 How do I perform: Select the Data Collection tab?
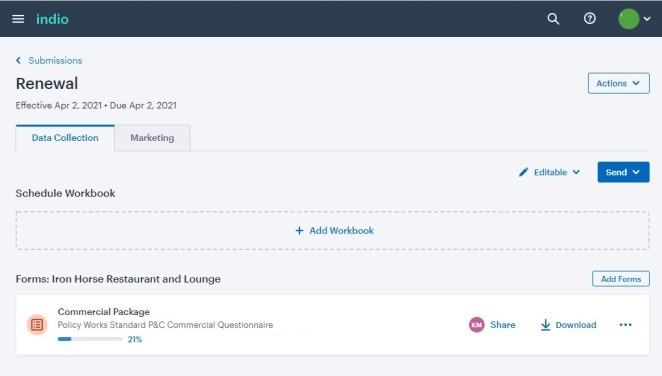tap(65, 138)
